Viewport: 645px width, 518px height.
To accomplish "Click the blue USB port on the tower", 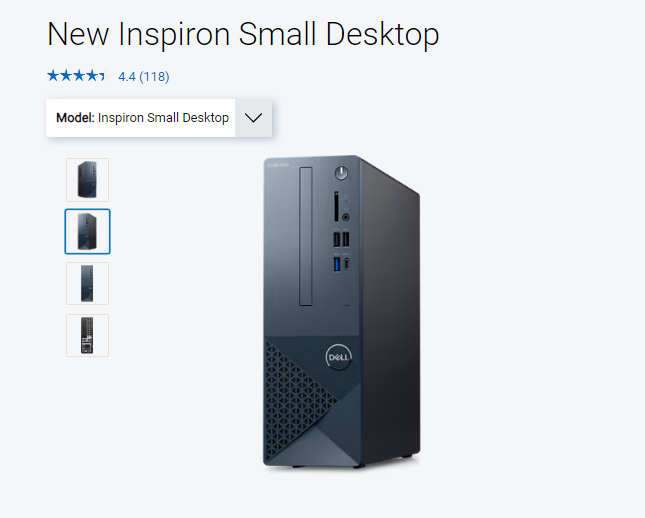I will (x=337, y=264).
